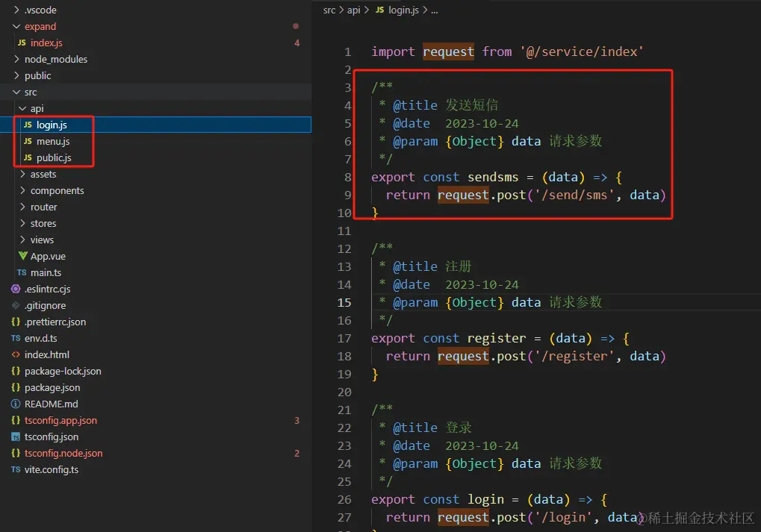The width and height of the screenshot is (761, 532).
Task: Expand the components folder chevron
Action: 22,190
